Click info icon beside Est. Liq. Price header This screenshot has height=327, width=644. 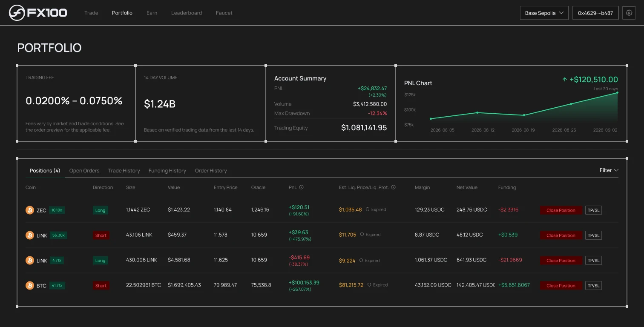pos(393,187)
